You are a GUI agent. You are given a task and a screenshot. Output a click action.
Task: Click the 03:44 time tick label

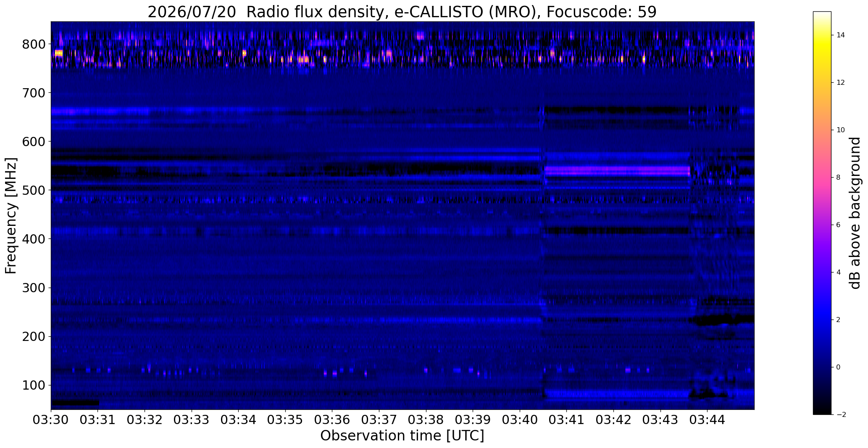pos(708,420)
